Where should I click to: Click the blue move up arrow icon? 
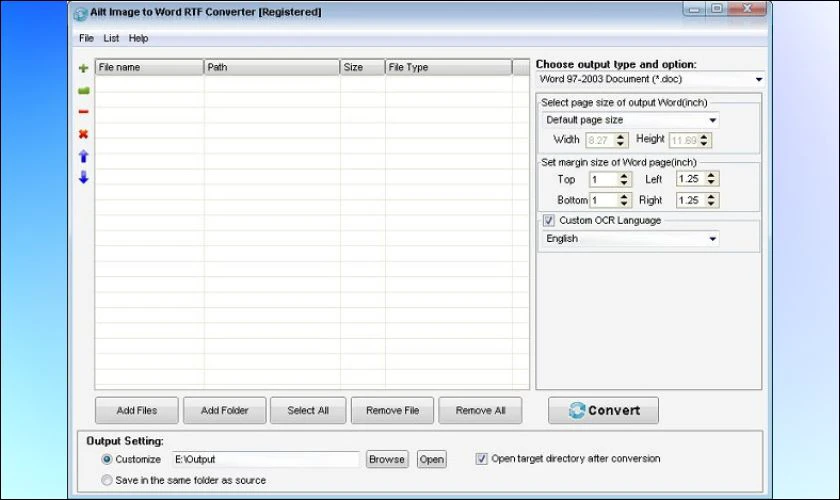(84, 156)
